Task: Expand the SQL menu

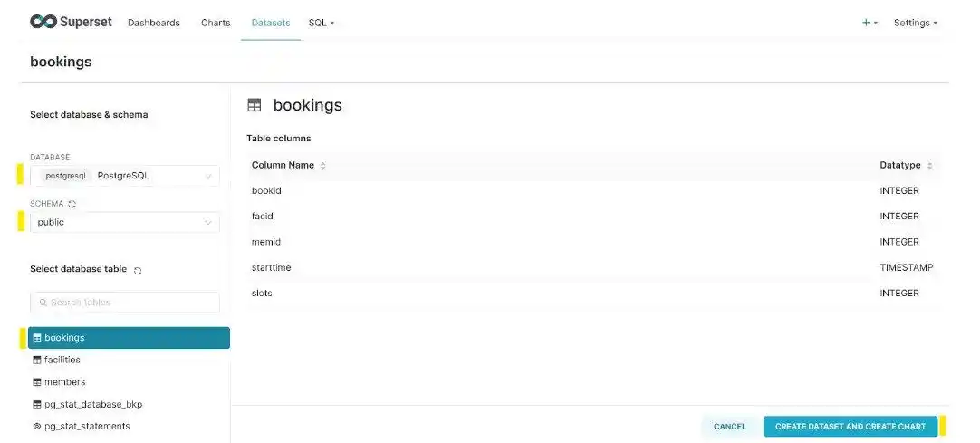Action: pyautogui.click(x=322, y=23)
